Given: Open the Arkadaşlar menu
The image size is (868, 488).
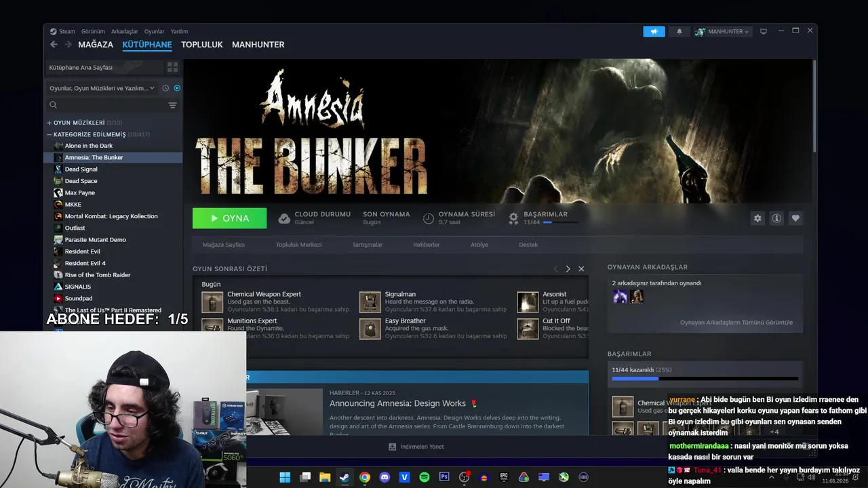Looking at the screenshot, I should [125, 31].
